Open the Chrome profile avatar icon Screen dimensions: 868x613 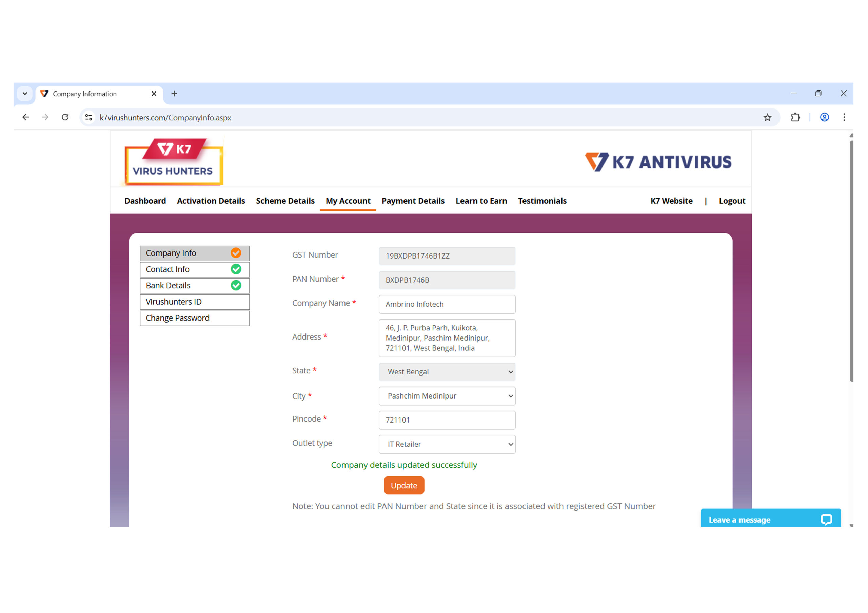coord(824,118)
